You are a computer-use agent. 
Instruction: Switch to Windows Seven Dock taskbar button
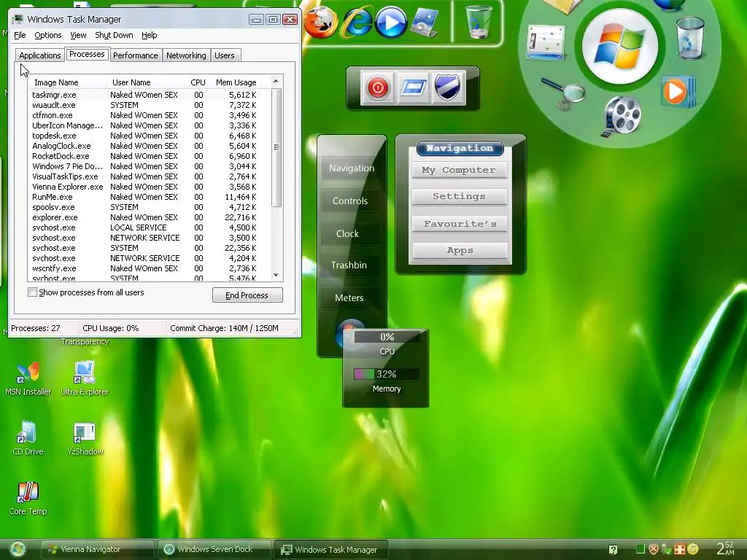tap(214, 550)
